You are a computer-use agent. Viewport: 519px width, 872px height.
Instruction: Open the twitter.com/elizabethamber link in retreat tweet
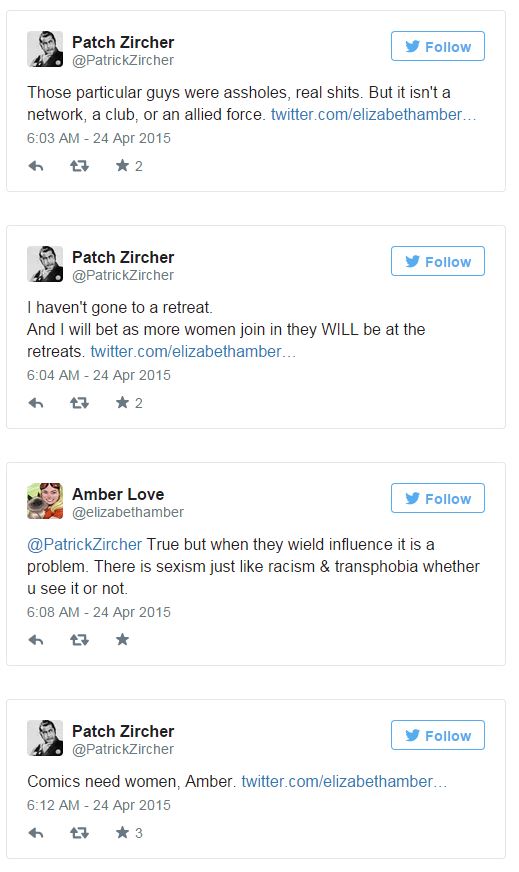(x=193, y=351)
